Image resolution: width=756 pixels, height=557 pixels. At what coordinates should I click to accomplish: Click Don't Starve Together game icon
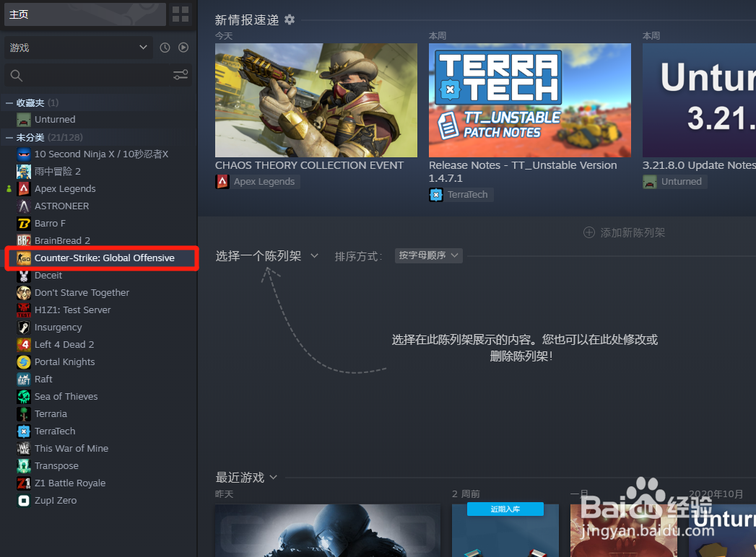[24, 292]
